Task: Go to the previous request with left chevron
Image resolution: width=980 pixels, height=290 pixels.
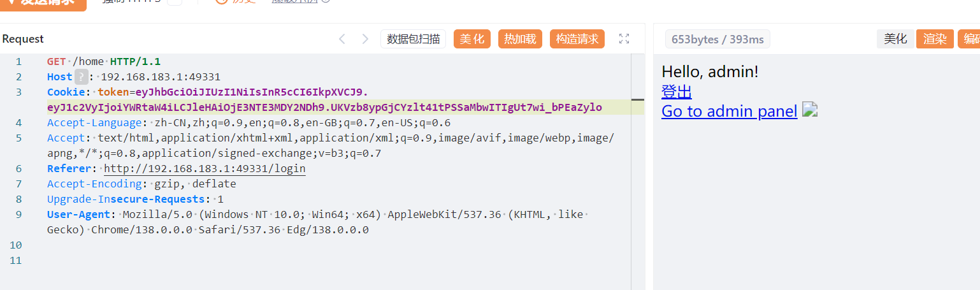Action: [342, 39]
